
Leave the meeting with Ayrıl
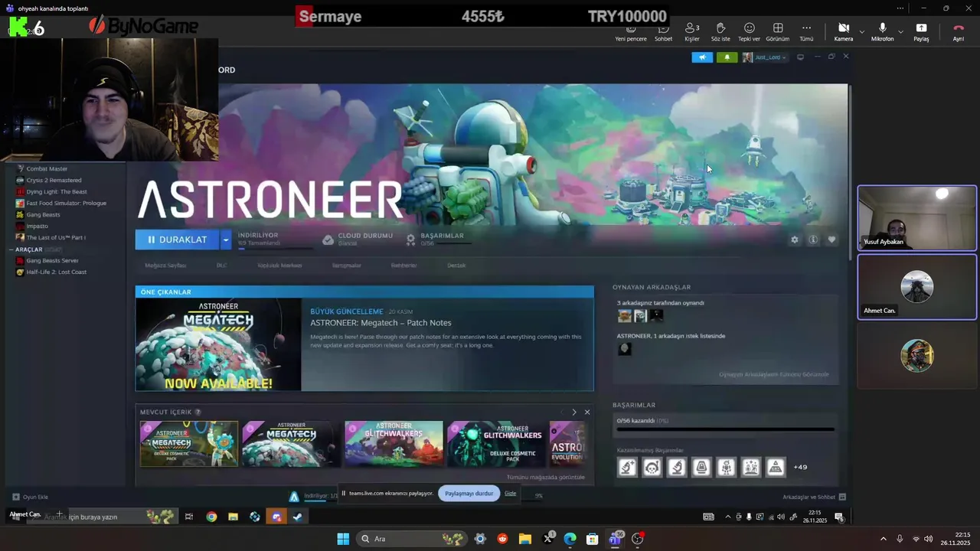pyautogui.click(x=958, y=33)
